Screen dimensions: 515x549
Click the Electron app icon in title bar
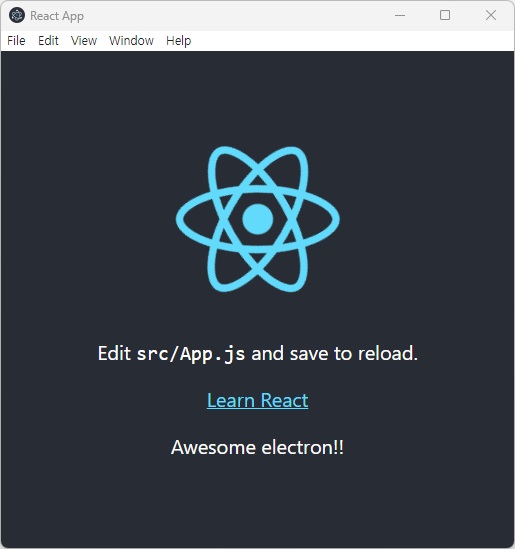point(17,15)
